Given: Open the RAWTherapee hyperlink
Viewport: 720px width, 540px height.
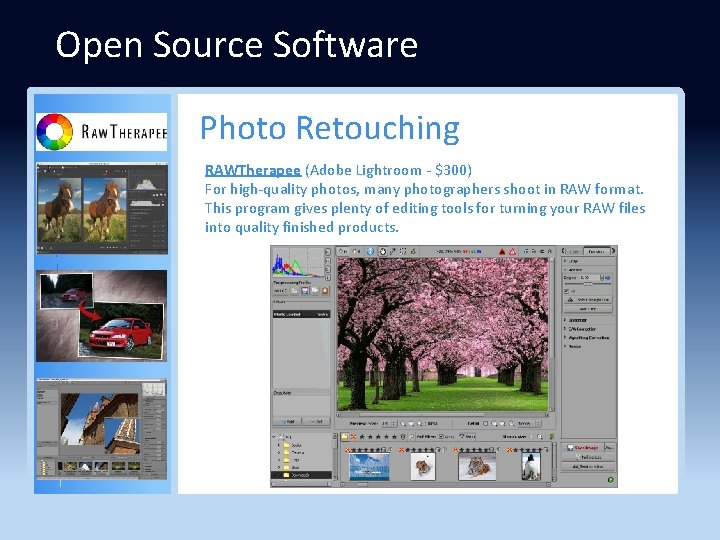Looking at the screenshot, I should tap(253, 170).
